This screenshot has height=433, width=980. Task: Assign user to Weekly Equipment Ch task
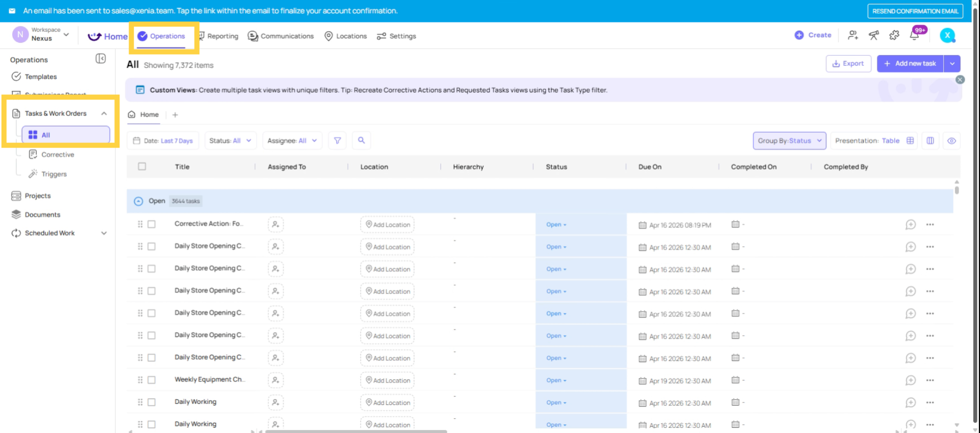pos(276,380)
